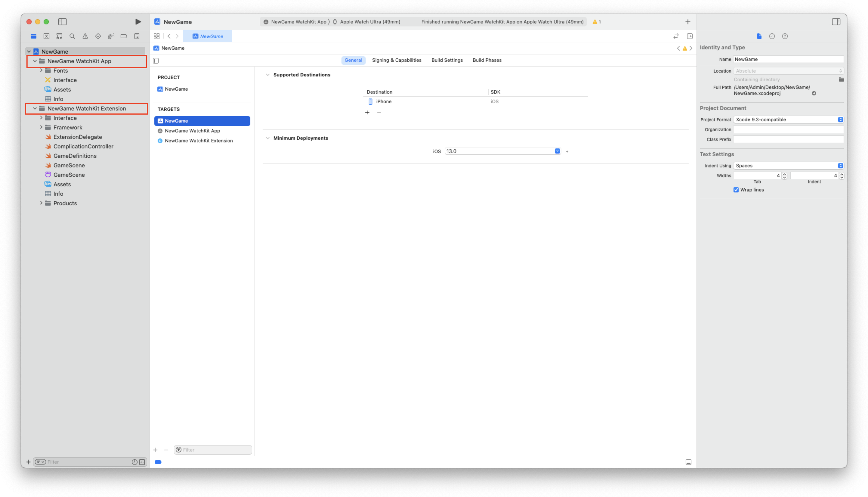Go forward in editor history
The image size is (868, 497).
pos(177,36)
